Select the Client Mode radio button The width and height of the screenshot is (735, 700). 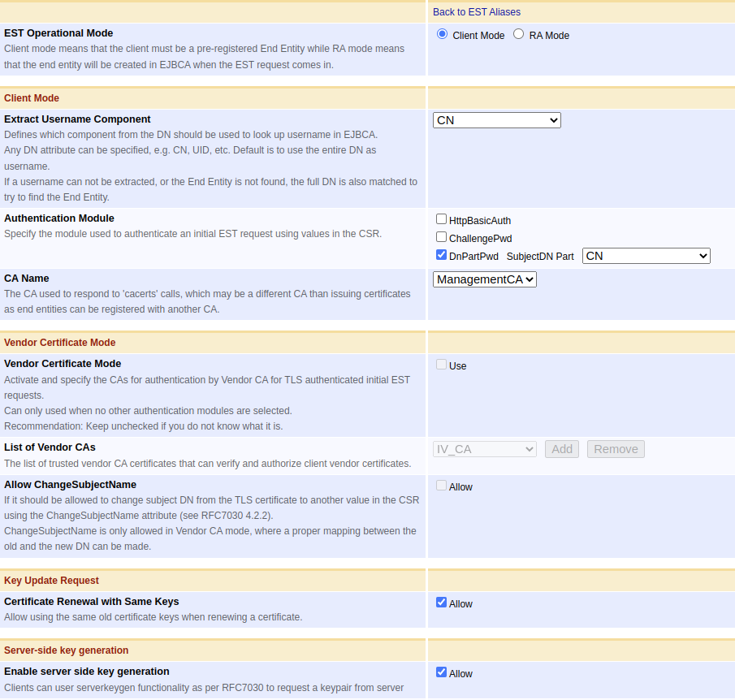coord(442,33)
